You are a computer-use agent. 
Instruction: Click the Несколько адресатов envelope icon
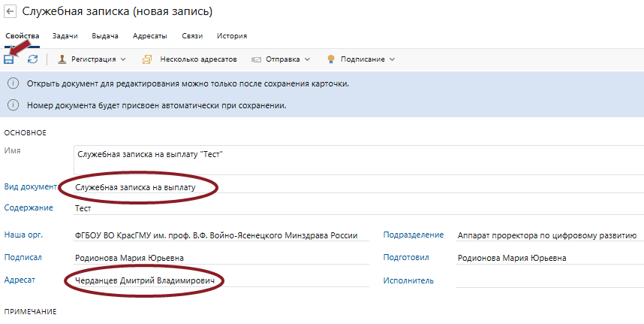(147, 59)
